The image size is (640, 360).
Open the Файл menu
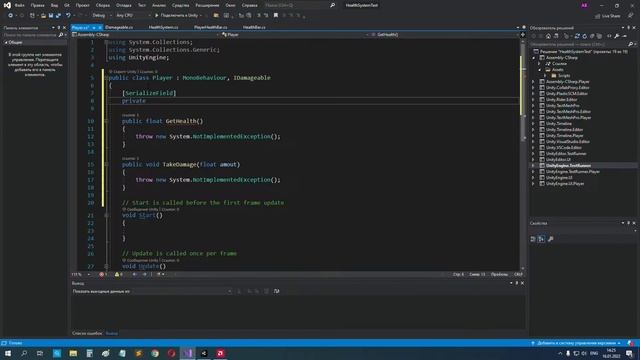(20, 5)
